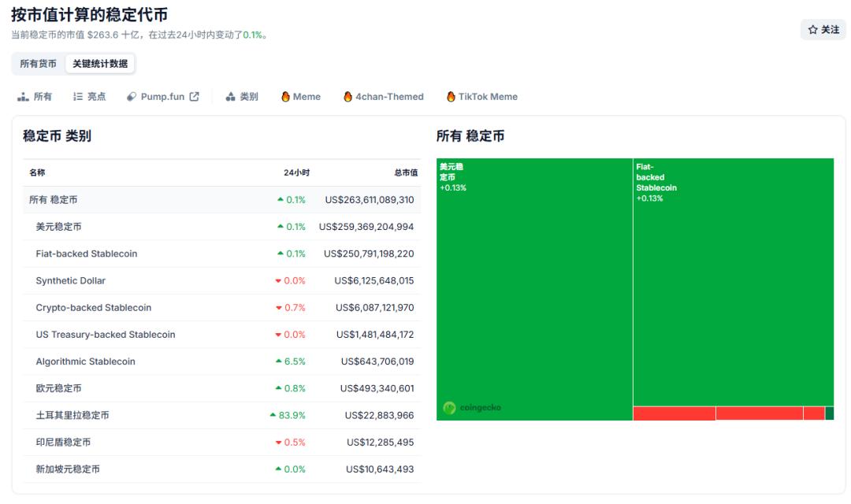Click the 亮点 list icon
The width and height of the screenshot is (851, 504).
pos(78,97)
